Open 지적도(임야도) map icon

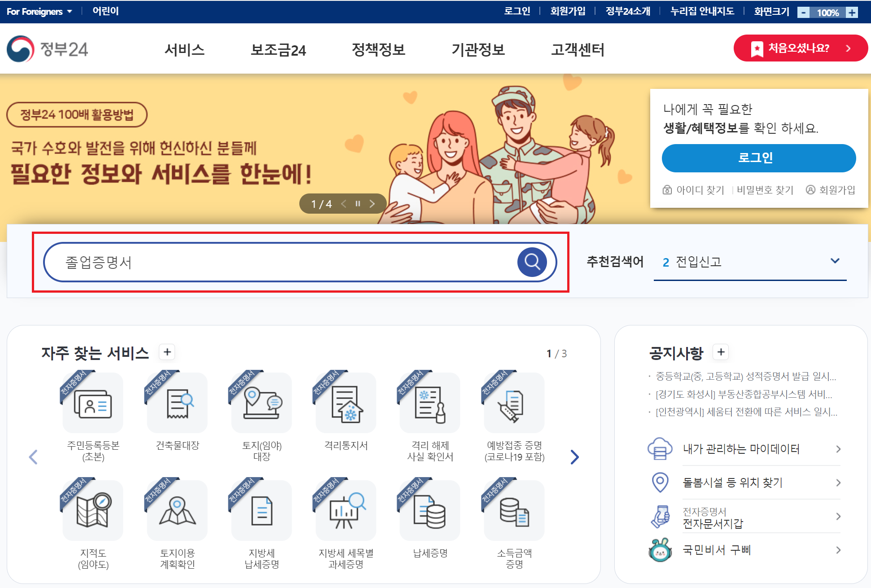coord(93,511)
